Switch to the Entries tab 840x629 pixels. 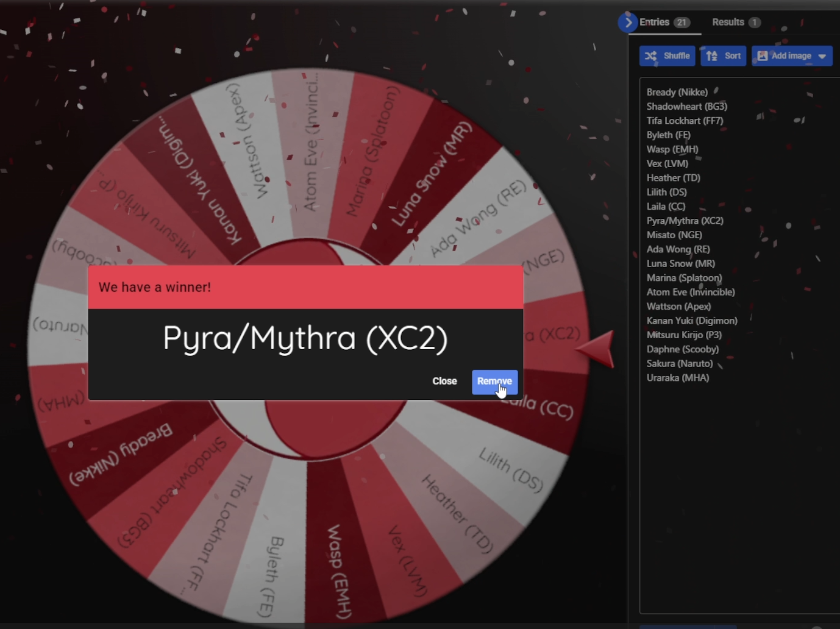[x=664, y=23]
